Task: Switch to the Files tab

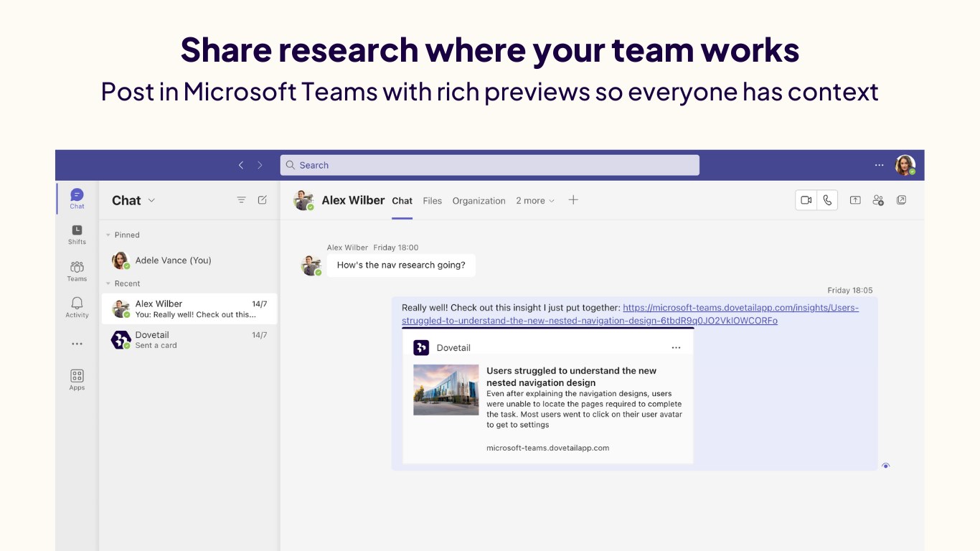Action: pyautogui.click(x=432, y=201)
